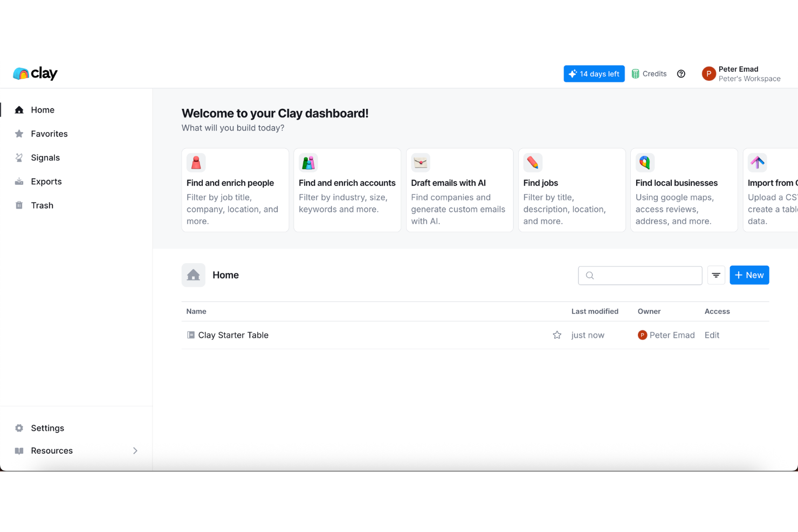Viewport: 798px width, 532px height.
Task: Click the Access column header
Action: 717,312
